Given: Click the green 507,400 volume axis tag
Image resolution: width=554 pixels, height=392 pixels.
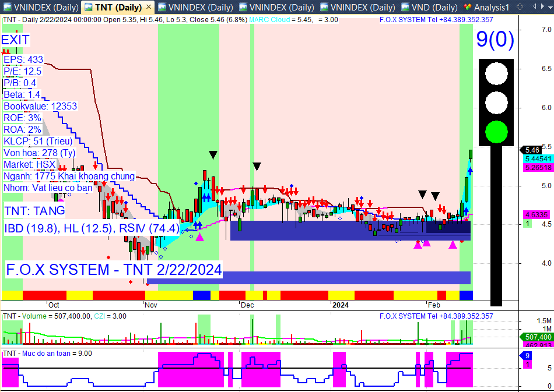Looking at the screenshot, I should 537,337.
